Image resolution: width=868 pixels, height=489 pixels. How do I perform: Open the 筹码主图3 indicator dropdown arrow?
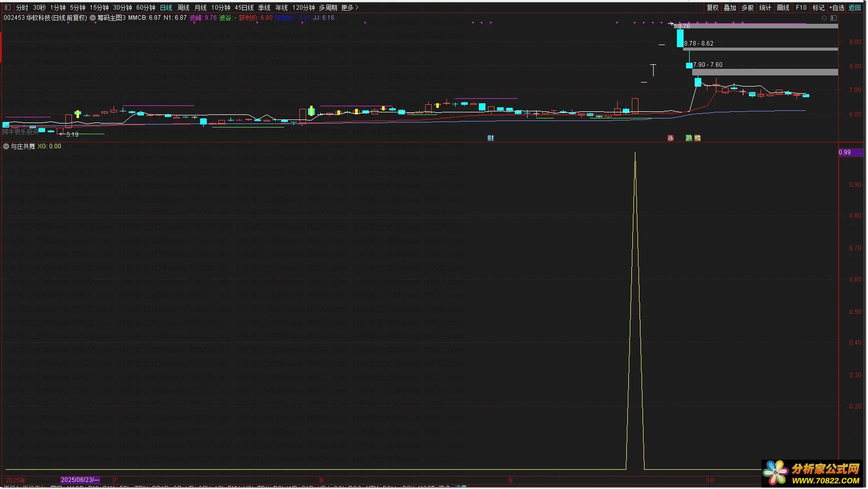coord(93,18)
